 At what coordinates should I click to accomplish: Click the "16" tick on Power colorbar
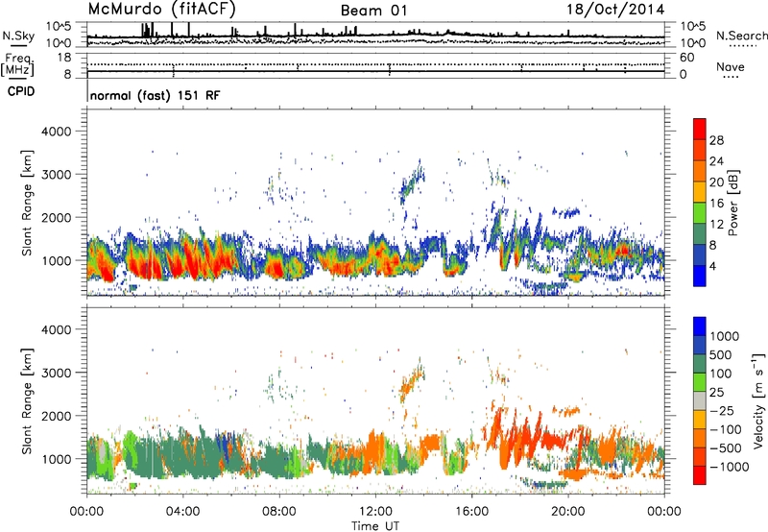tap(716, 204)
